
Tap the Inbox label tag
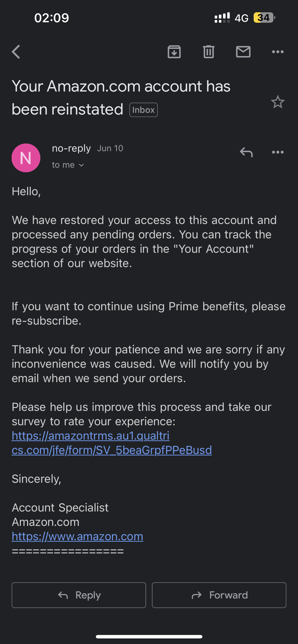(143, 110)
